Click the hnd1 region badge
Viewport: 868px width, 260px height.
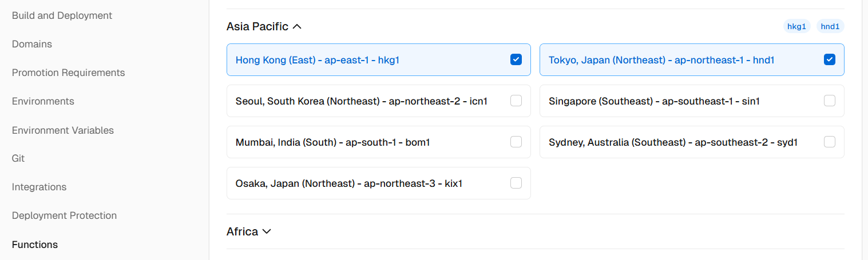coord(830,26)
